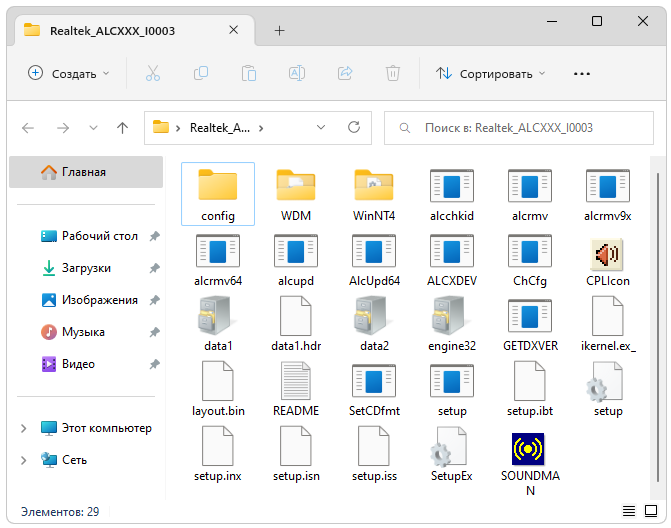This screenshot has width=671, height=528.
Task: Expand Этот компьютер tree node
Action: point(24,428)
